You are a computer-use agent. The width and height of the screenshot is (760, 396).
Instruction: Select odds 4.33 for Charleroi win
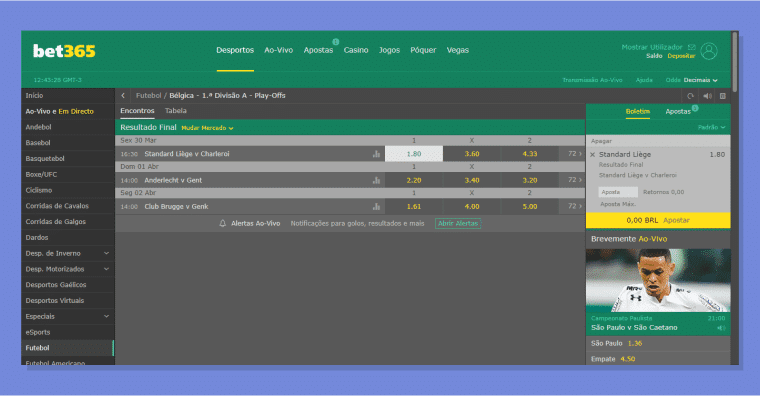530,154
